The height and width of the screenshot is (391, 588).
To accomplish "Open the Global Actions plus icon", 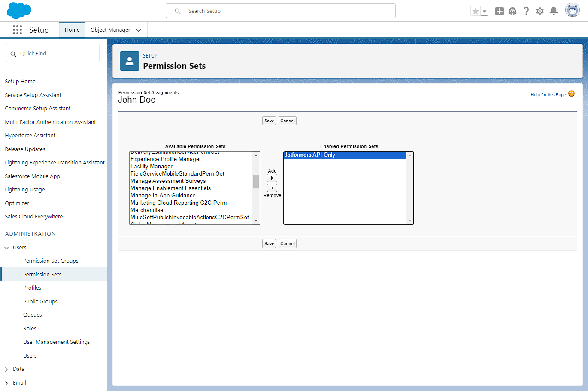I will pos(499,11).
